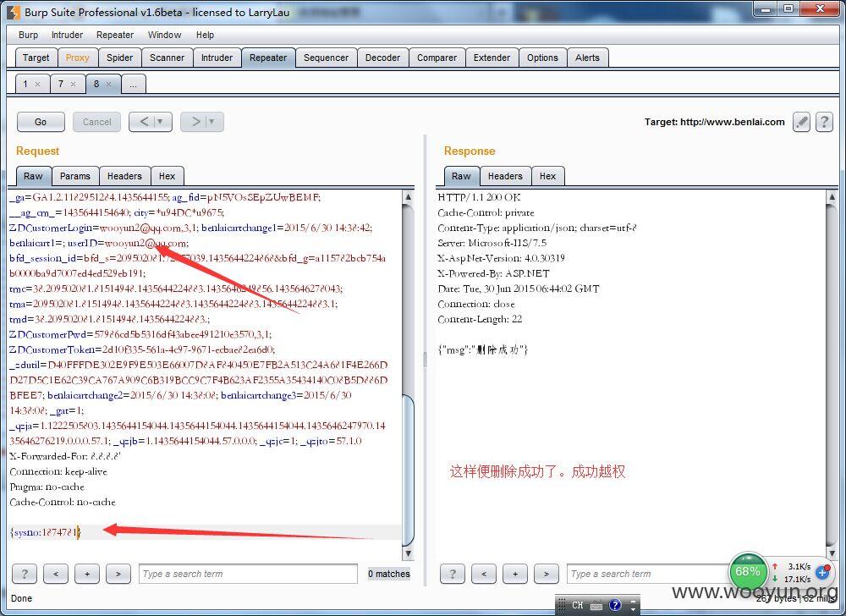This screenshot has height=616, width=846.
Task: Open the Burp menu
Action: [x=28, y=35]
